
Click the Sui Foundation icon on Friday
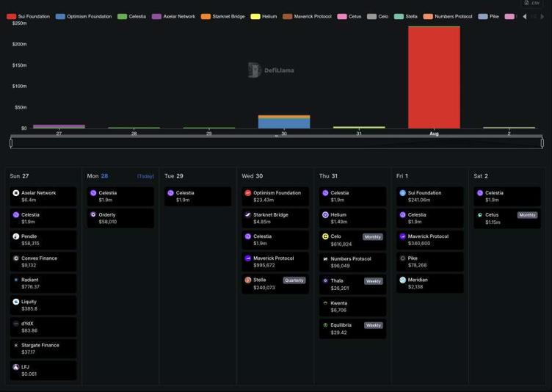tap(402, 193)
